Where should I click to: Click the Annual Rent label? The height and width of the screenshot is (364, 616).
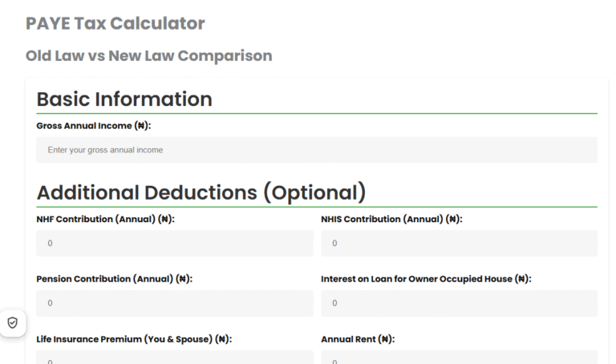358,339
